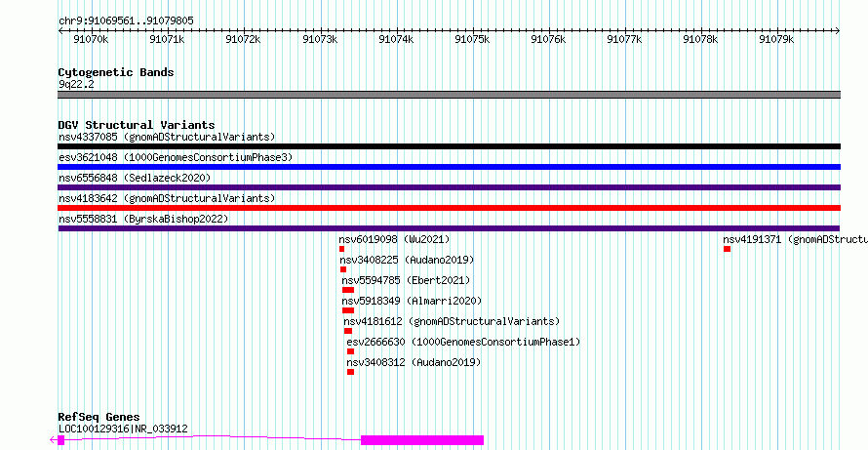Image resolution: width=868 pixels, height=450 pixels.
Task: Click the 91075k ruler tick label
Action: [472, 39]
